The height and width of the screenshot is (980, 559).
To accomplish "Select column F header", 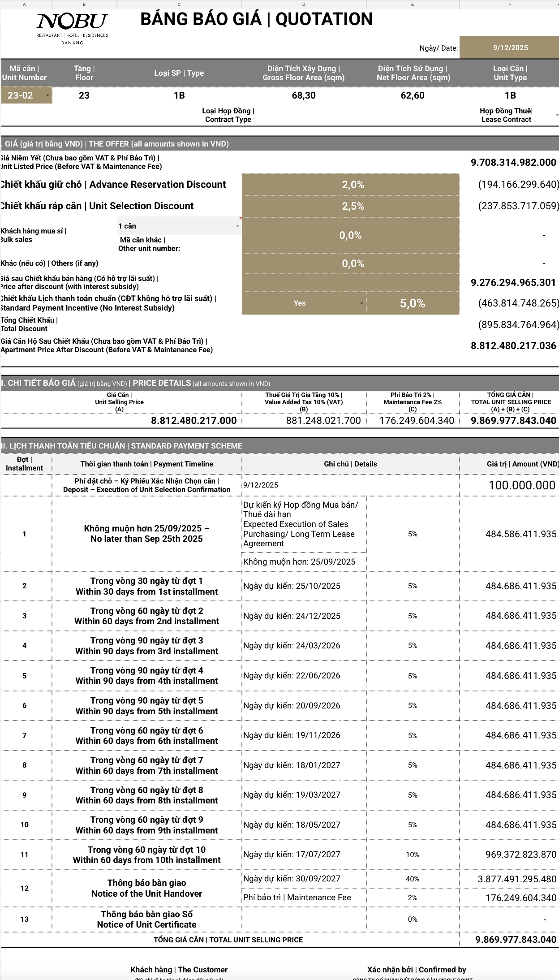I will (x=510, y=4).
